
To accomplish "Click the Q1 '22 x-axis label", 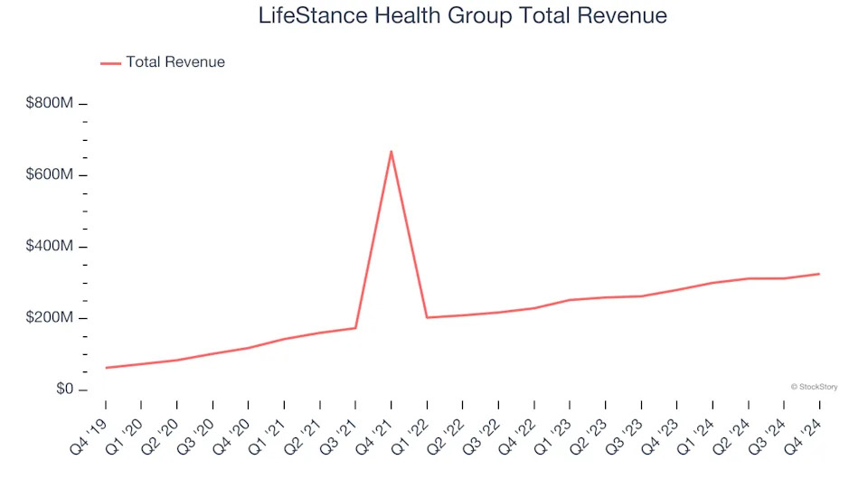I will click(410, 436).
